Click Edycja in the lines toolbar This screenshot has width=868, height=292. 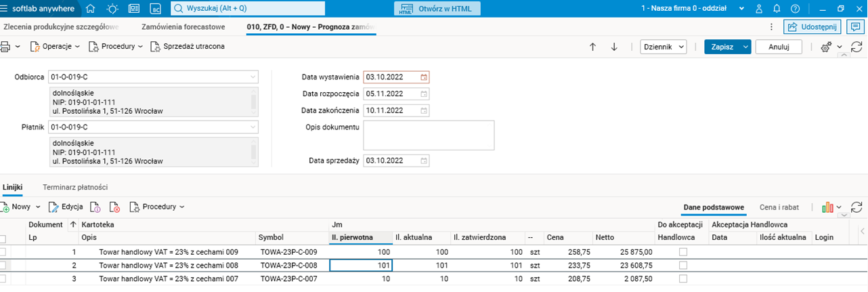point(66,207)
